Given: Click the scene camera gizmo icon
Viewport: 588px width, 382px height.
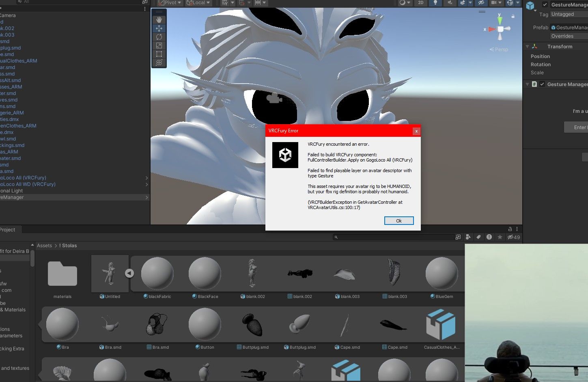Looking at the screenshot, I should 274,98.
